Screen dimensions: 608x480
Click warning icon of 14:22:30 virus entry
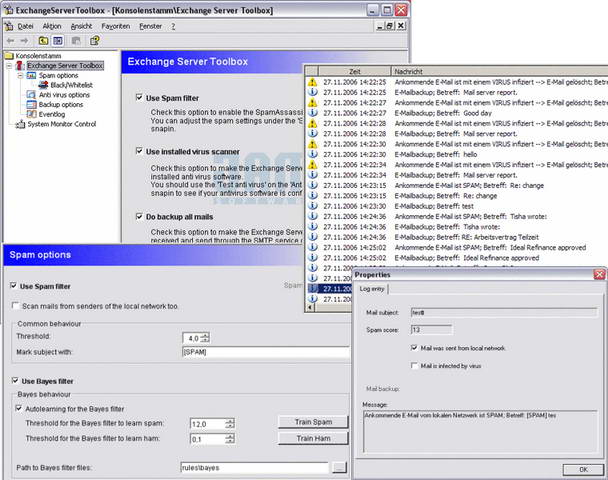click(313, 144)
